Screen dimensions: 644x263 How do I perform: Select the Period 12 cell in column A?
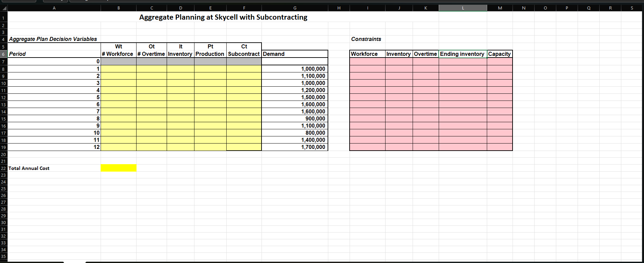[54, 147]
